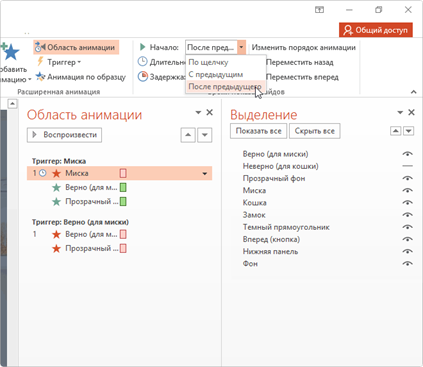Click slide area scroll up arrow

click(x=12, y=104)
